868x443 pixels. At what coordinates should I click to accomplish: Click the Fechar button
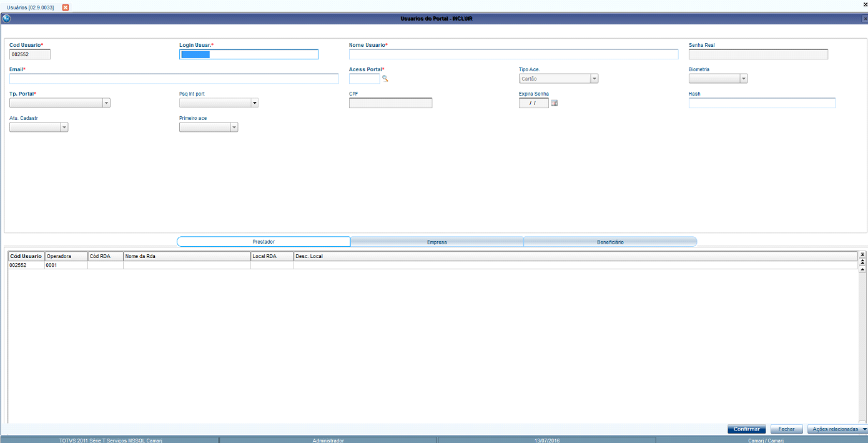(787, 429)
